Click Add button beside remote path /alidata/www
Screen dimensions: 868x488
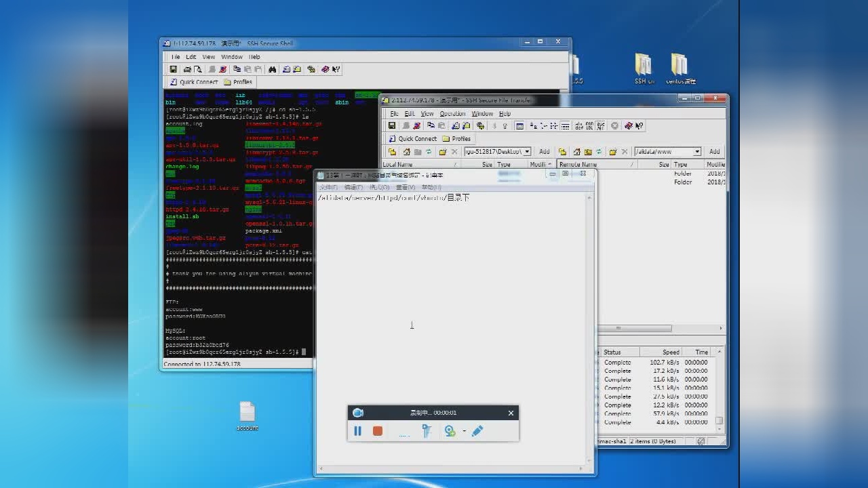[x=715, y=152]
